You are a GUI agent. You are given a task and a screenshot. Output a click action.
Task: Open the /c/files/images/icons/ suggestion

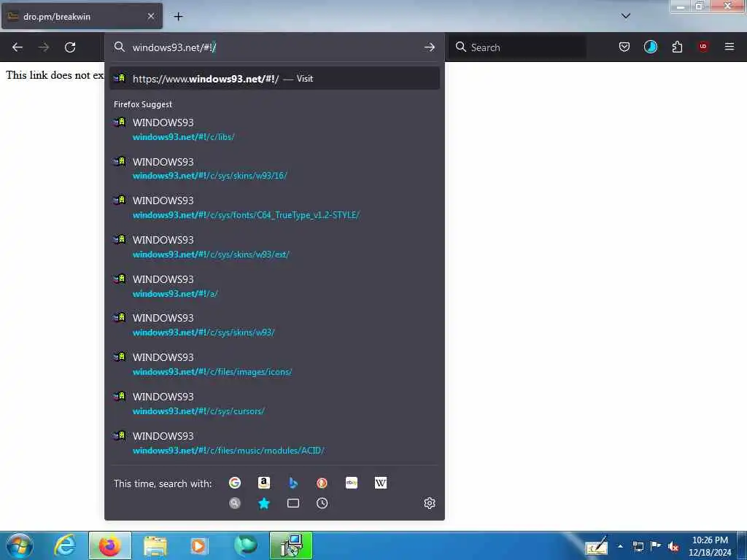coord(274,365)
